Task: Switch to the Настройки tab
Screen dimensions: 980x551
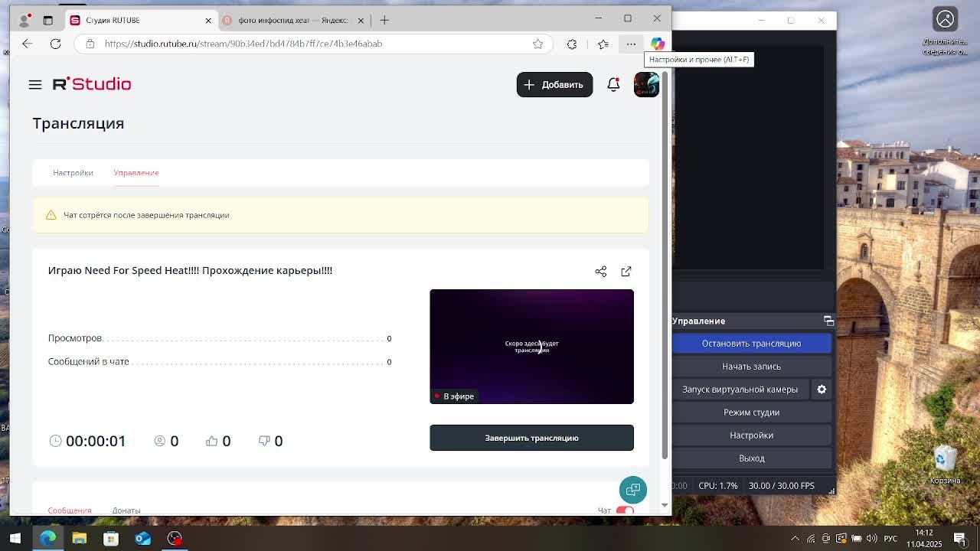Action: click(73, 172)
